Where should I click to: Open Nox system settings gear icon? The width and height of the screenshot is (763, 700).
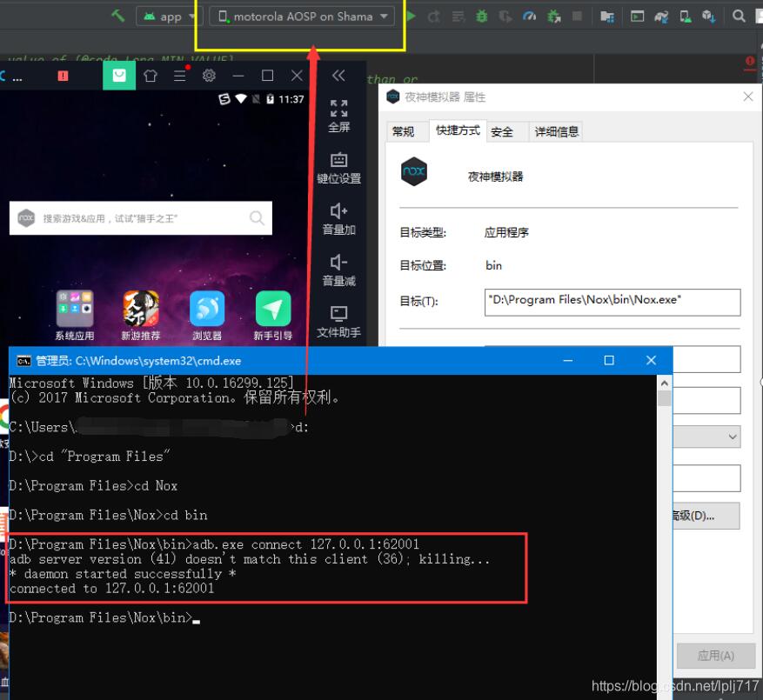coord(209,76)
